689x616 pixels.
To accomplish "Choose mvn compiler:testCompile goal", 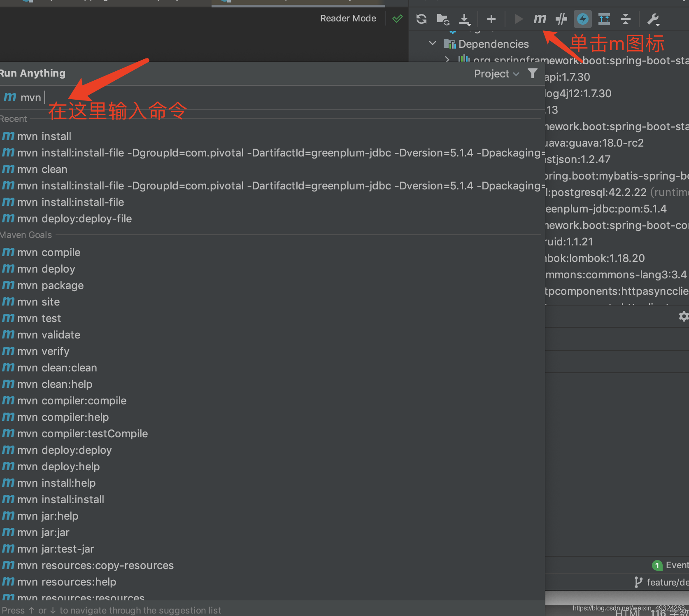I will tap(272, 434).
